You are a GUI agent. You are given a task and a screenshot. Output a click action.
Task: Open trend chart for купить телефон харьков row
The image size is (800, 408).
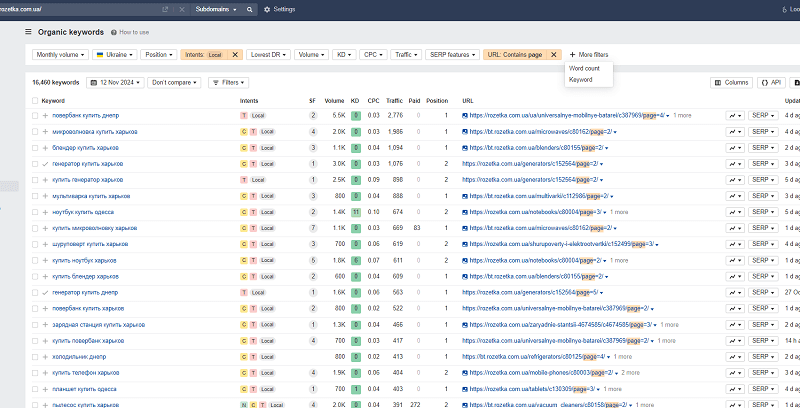click(735, 373)
